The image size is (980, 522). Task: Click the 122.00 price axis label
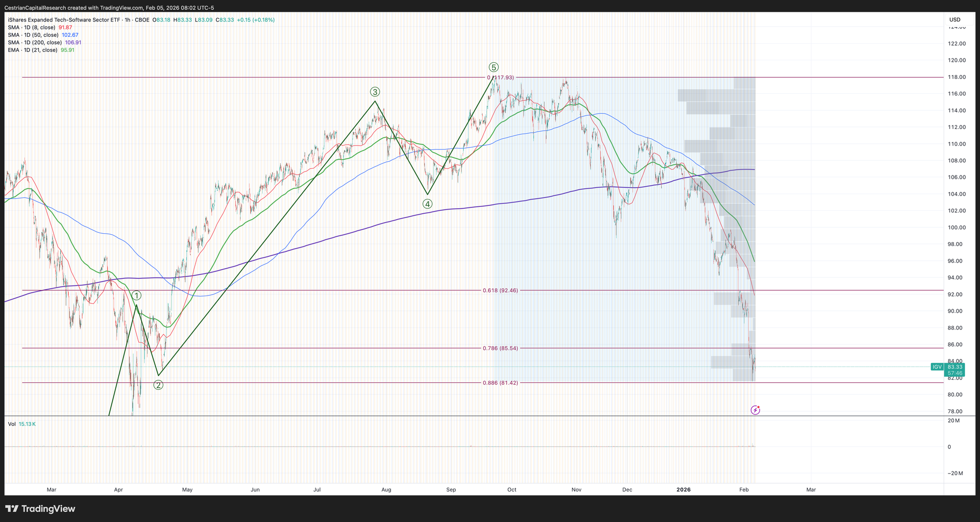click(x=957, y=44)
